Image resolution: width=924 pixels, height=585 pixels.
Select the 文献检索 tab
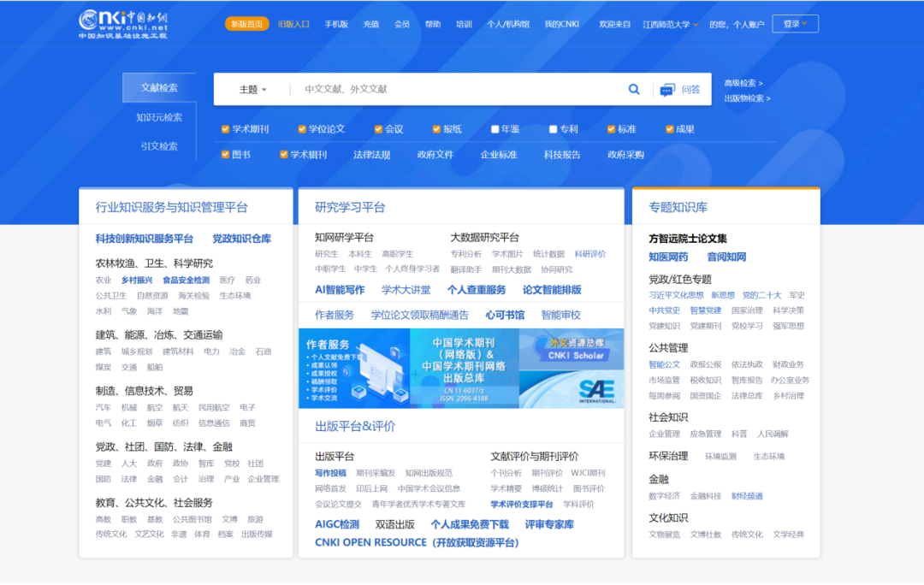tap(159, 88)
